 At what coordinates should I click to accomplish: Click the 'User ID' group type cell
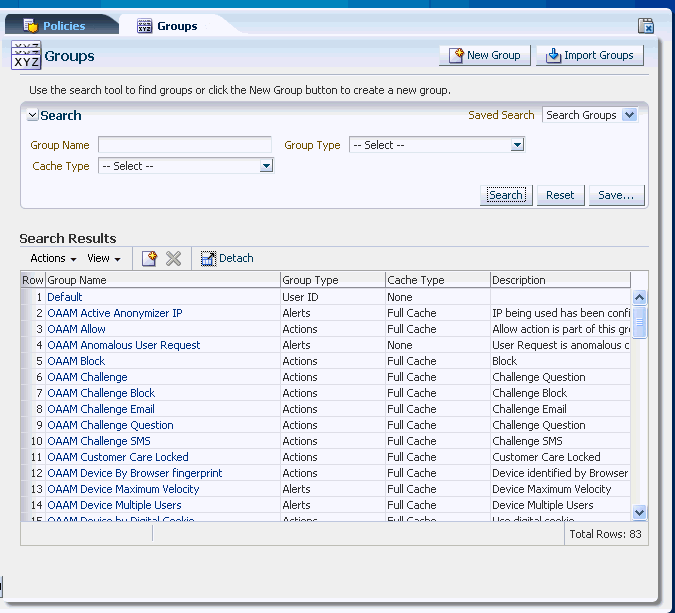pos(333,297)
